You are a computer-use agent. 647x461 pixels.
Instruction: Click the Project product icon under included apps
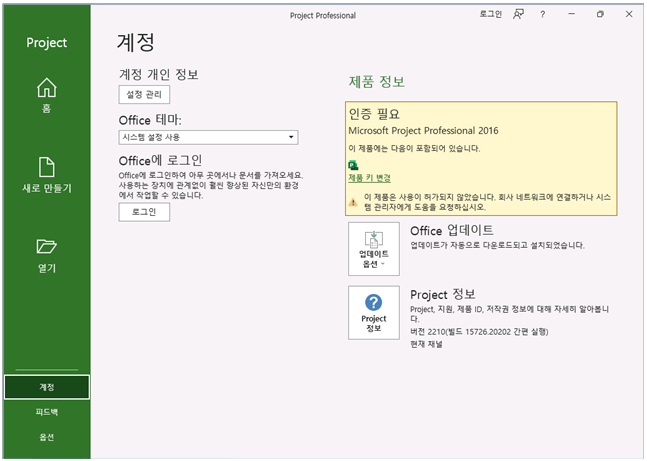(353, 165)
